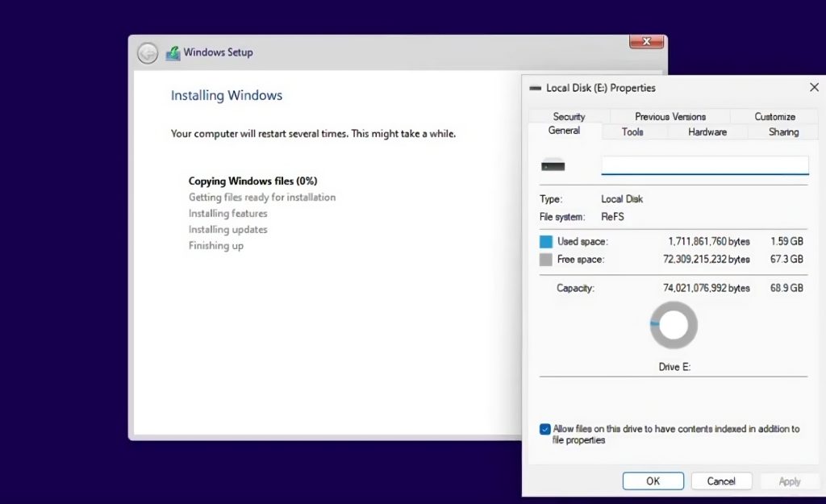
Task: Click the disk usage donut chart
Action: click(x=674, y=325)
